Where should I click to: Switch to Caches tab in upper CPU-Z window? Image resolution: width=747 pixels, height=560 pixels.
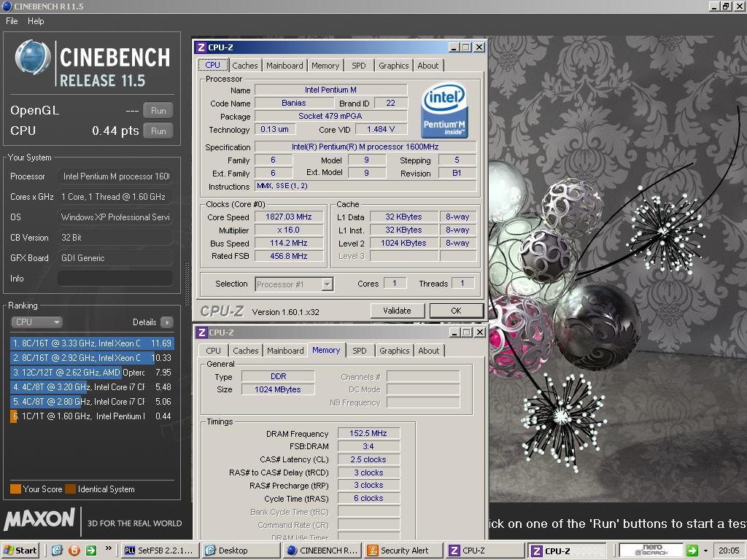tap(245, 66)
